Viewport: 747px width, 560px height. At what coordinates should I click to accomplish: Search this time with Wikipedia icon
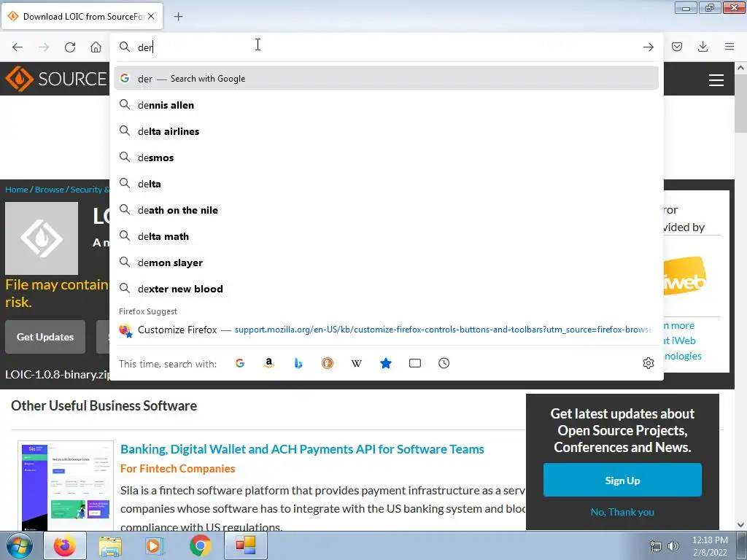point(356,363)
